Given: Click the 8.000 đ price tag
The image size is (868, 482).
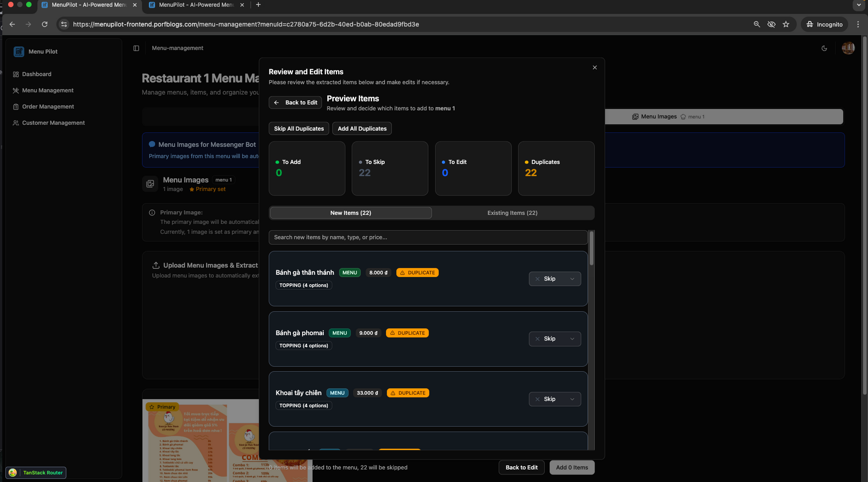Looking at the screenshot, I should 378,273.
